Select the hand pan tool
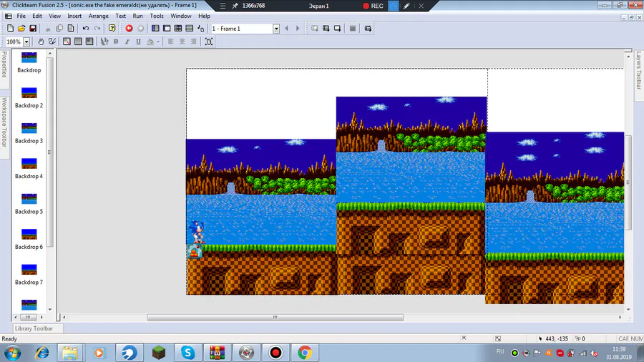The width and height of the screenshot is (644, 362). tap(41, 41)
